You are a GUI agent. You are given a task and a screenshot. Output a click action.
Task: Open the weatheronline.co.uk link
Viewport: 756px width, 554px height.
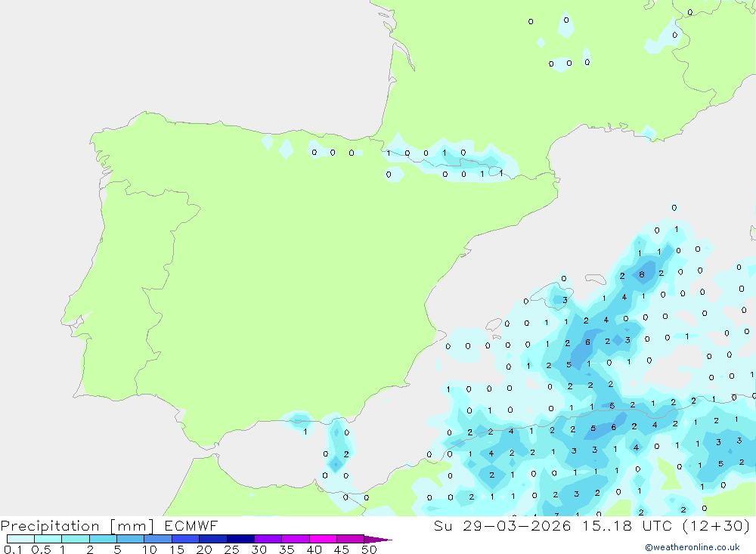pyautogui.click(x=692, y=547)
